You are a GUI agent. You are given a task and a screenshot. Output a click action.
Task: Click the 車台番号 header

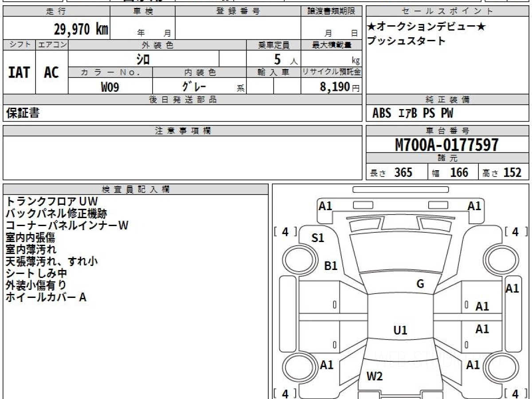point(448,131)
